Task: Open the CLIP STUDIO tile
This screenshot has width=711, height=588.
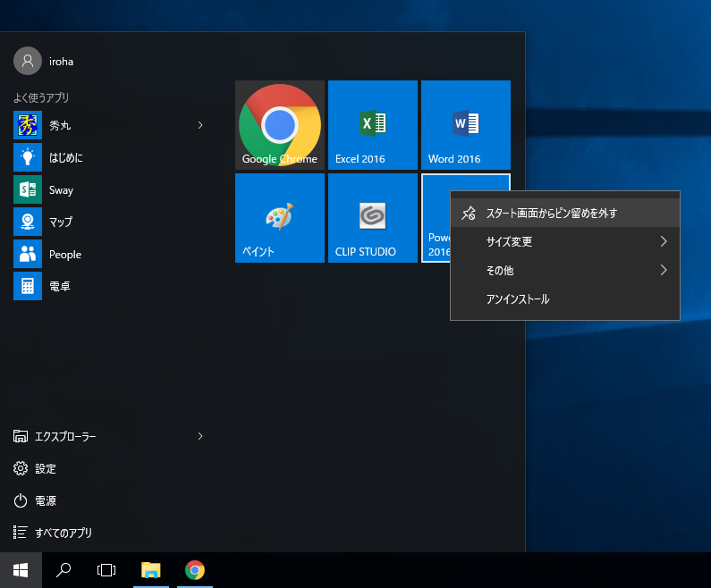Action: click(372, 218)
